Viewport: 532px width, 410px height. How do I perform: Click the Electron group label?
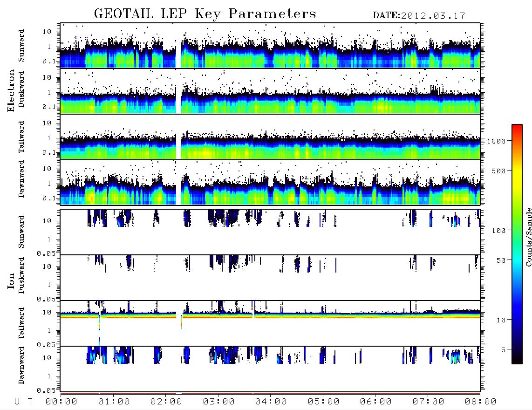point(11,90)
